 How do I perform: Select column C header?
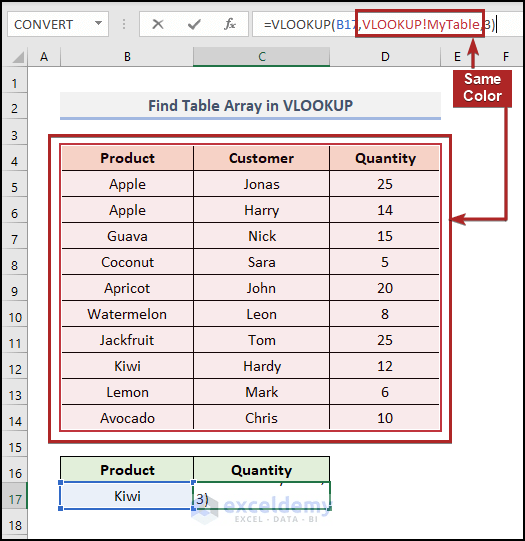click(x=261, y=57)
